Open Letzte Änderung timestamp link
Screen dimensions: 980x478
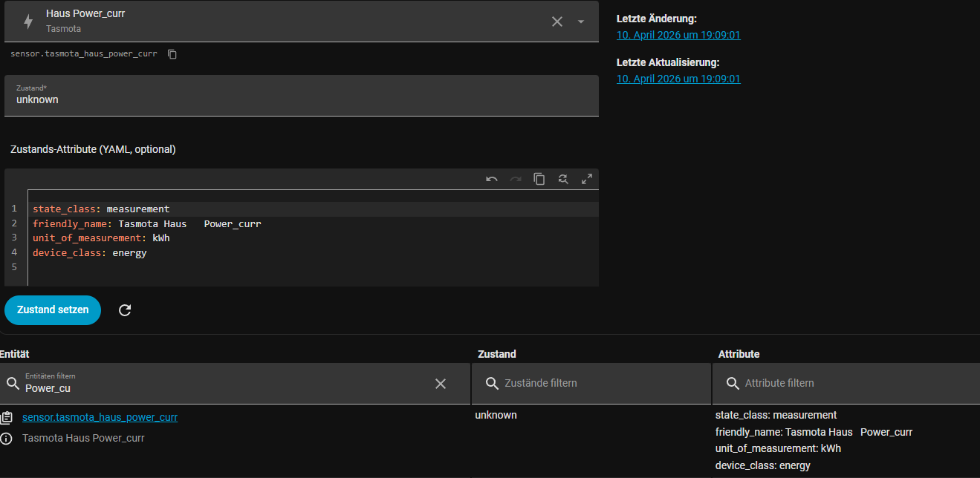[x=678, y=35]
